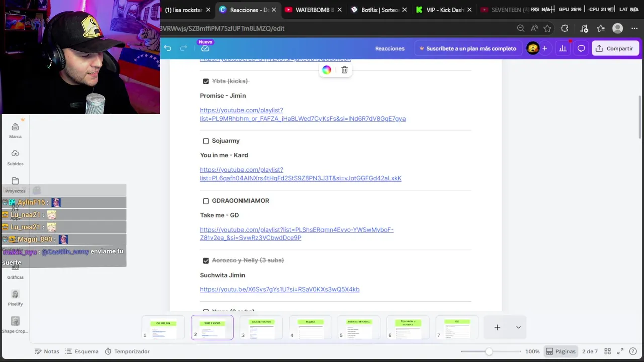Expand the add page options chevron
Screen dimensions: 644x362
coord(518,327)
